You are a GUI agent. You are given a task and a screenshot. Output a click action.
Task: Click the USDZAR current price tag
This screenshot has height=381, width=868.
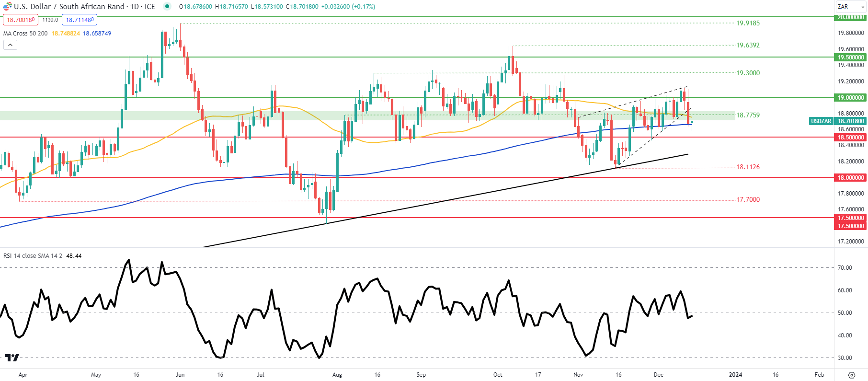click(838, 121)
